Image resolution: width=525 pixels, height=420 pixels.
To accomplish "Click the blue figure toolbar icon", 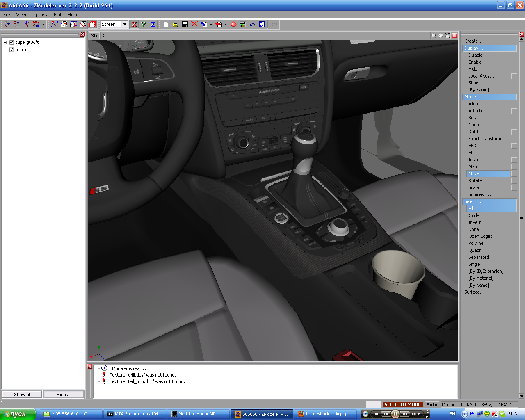I will [x=26, y=25].
